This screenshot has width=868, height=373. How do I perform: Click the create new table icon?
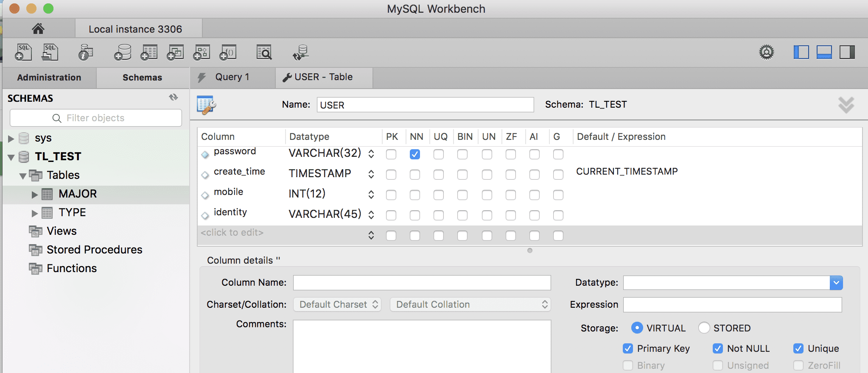click(149, 53)
